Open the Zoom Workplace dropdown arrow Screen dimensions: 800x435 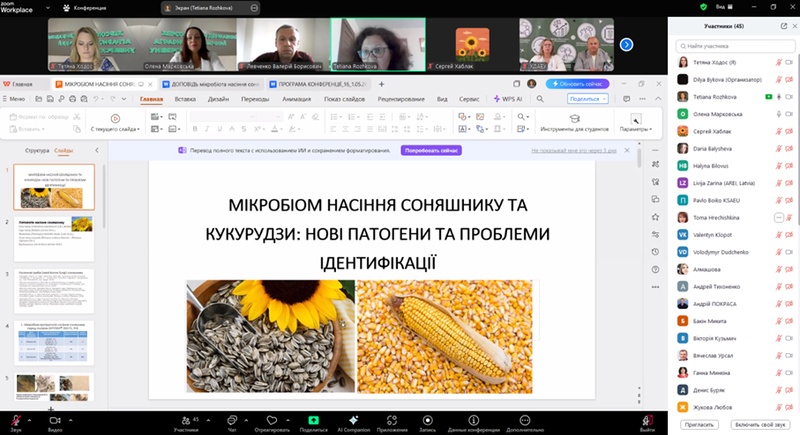tap(48, 8)
